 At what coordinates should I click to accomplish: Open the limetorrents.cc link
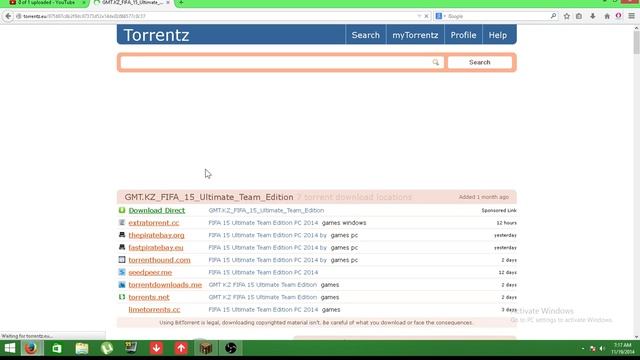click(154, 309)
